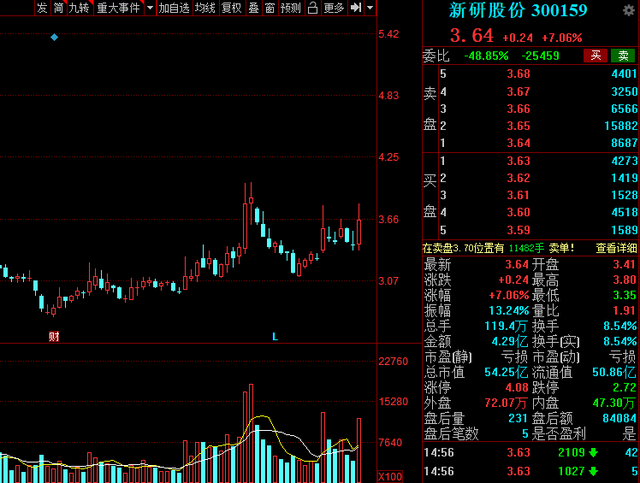Click the 最低 3.35 low value
The image size is (640, 483).
(624, 295)
